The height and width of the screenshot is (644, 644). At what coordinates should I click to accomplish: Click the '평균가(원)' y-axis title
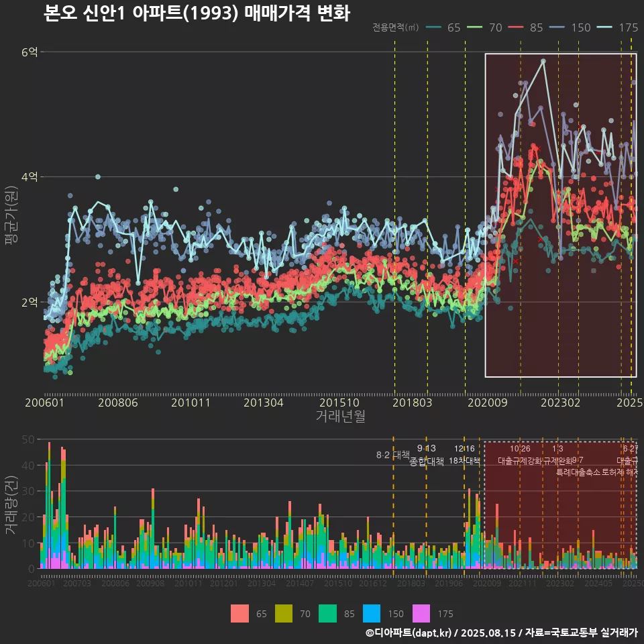pyautogui.click(x=11, y=215)
